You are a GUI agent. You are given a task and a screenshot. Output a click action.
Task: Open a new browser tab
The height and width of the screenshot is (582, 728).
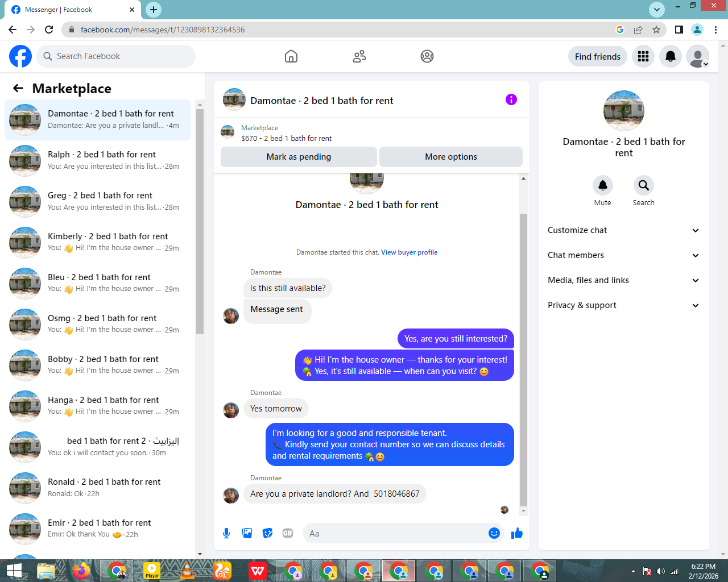coord(154,10)
